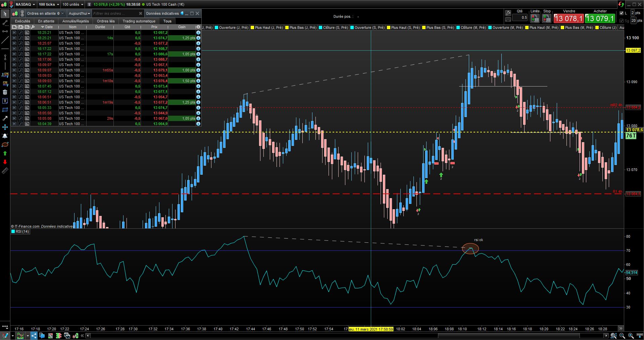Image resolution: width=644 pixels, height=340 pixels.
Task: Click the Sg 20 points value field
Action: click(634, 20)
